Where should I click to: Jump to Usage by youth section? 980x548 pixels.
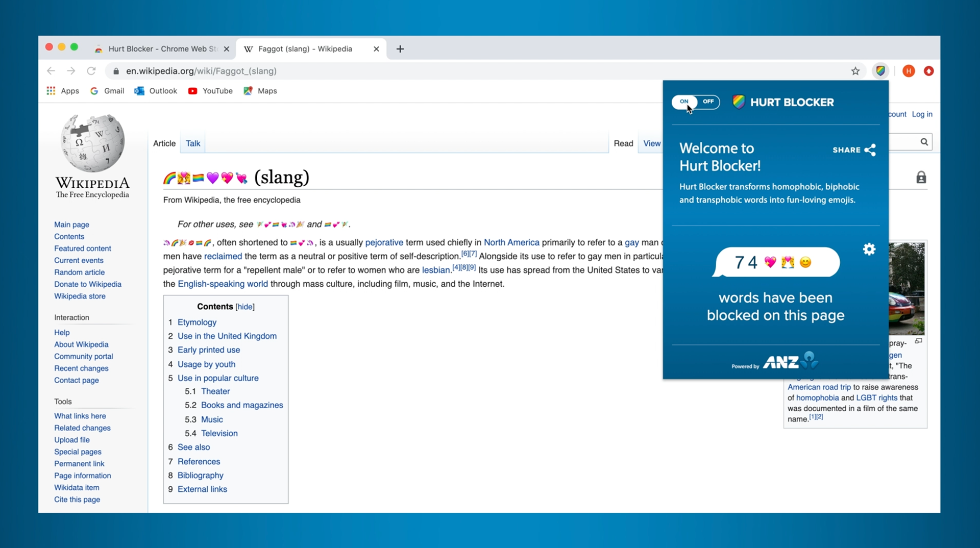click(206, 364)
